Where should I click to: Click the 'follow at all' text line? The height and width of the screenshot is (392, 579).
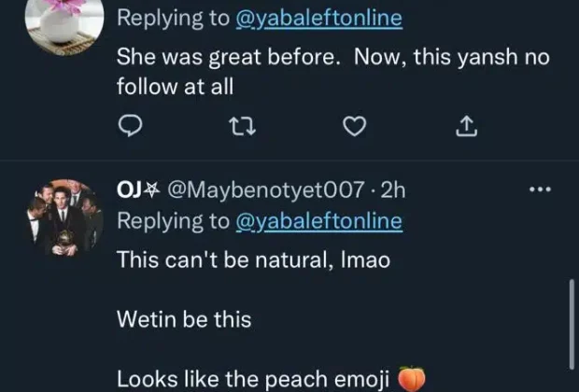click(174, 86)
